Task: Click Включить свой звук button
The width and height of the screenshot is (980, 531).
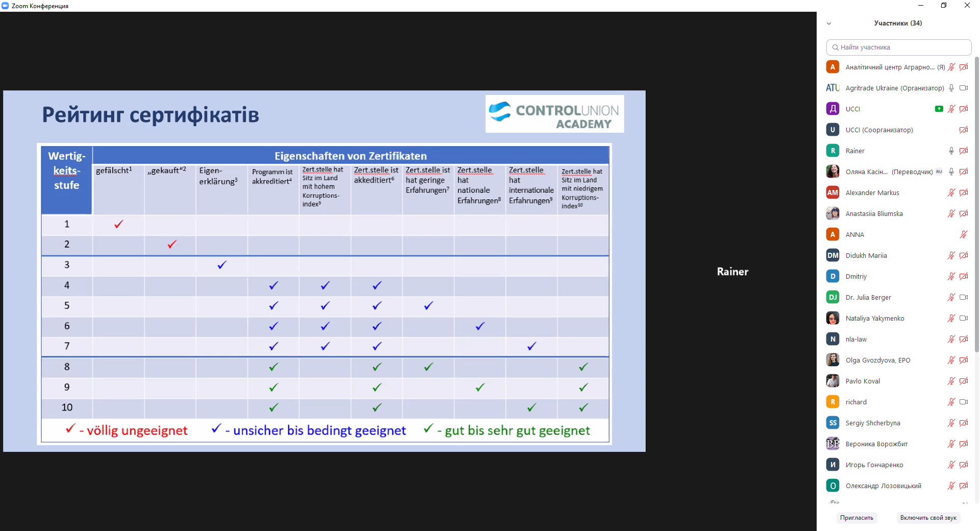Action: [928, 518]
